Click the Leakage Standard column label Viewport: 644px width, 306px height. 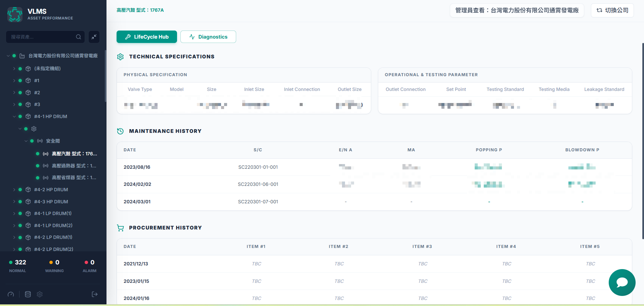click(x=604, y=89)
